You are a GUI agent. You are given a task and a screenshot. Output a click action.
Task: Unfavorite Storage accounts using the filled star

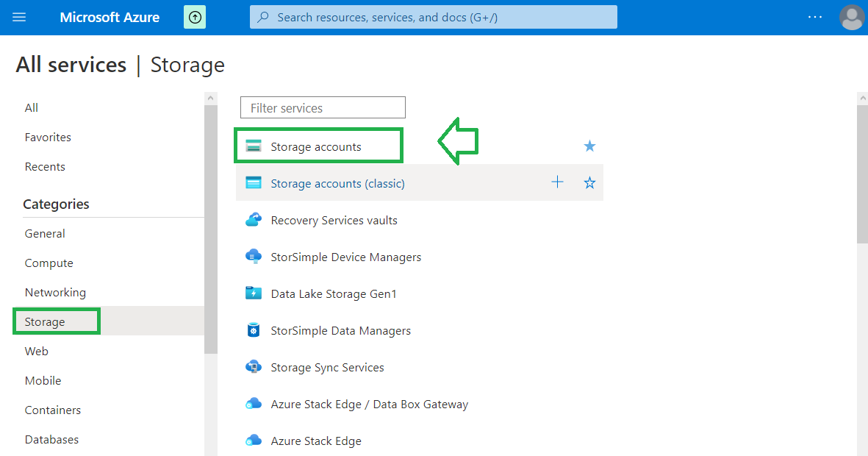coord(589,146)
